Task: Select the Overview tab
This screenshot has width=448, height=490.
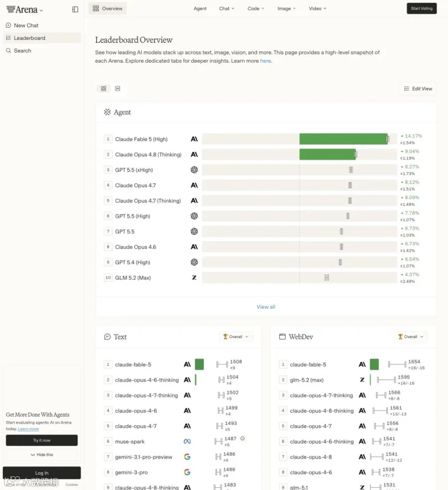Action: click(108, 8)
